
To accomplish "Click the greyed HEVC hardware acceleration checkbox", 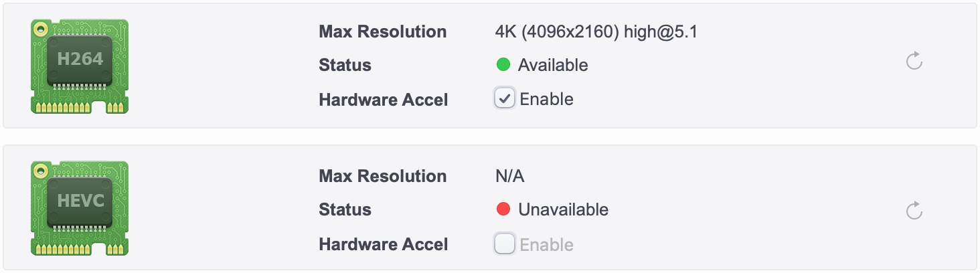I will coord(504,244).
